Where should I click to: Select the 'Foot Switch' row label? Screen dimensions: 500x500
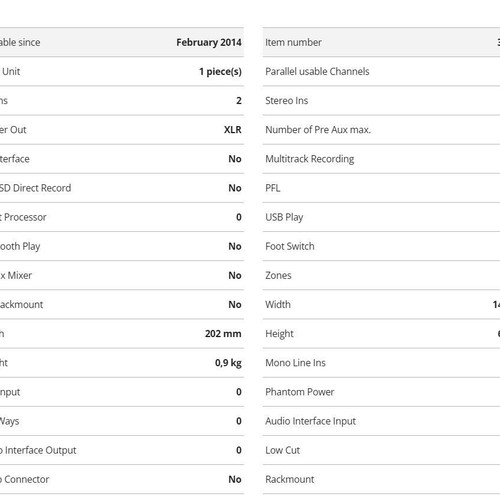click(290, 246)
